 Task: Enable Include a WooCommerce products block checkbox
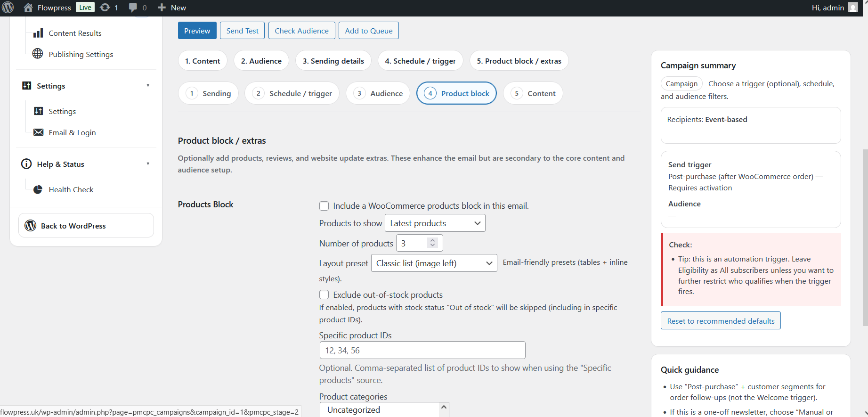pos(324,206)
